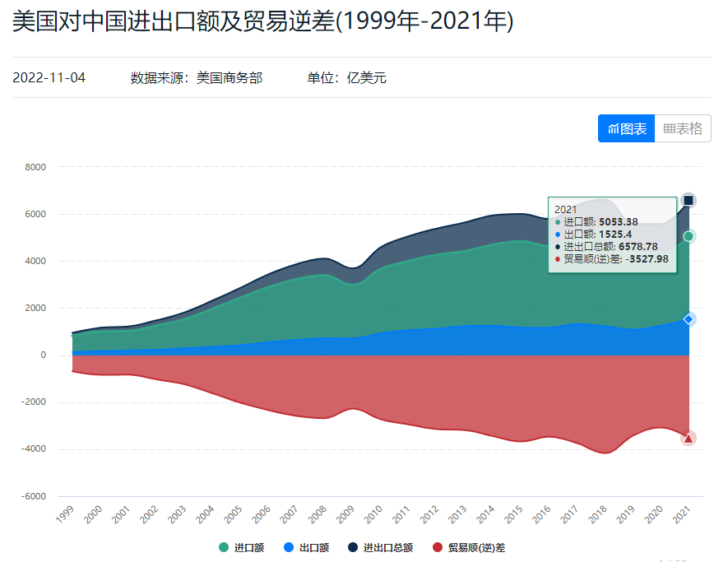The width and height of the screenshot is (728, 562).
Task: Click the green 进口额 legend color dot
Action: click(224, 547)
